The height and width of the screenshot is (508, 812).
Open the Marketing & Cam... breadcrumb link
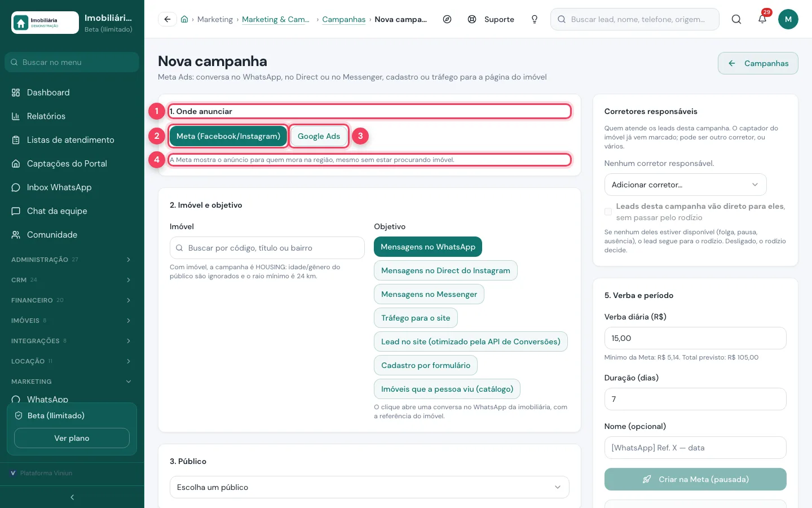276,19
